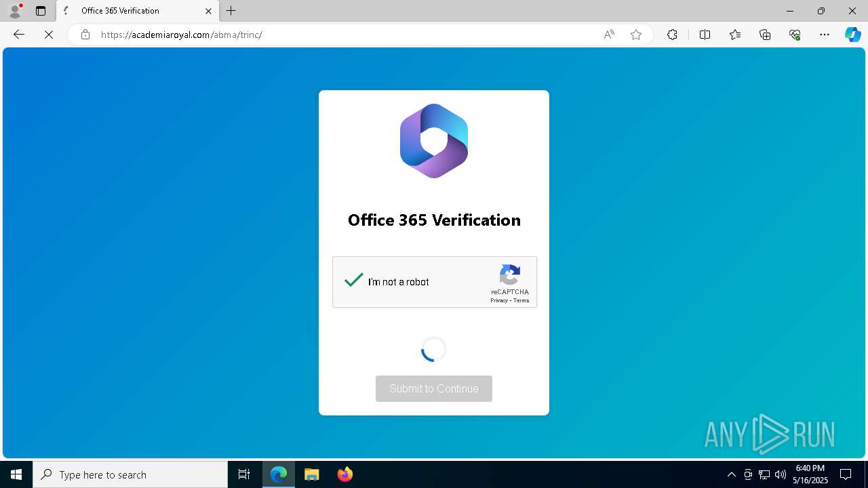Click the Office 365 logo
This screenshot has width=868, height=488.
[x=434, y=141]
